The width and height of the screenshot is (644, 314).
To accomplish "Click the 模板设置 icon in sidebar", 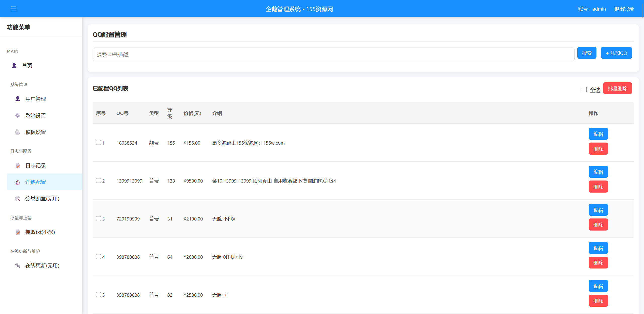I will click(17, 132).
